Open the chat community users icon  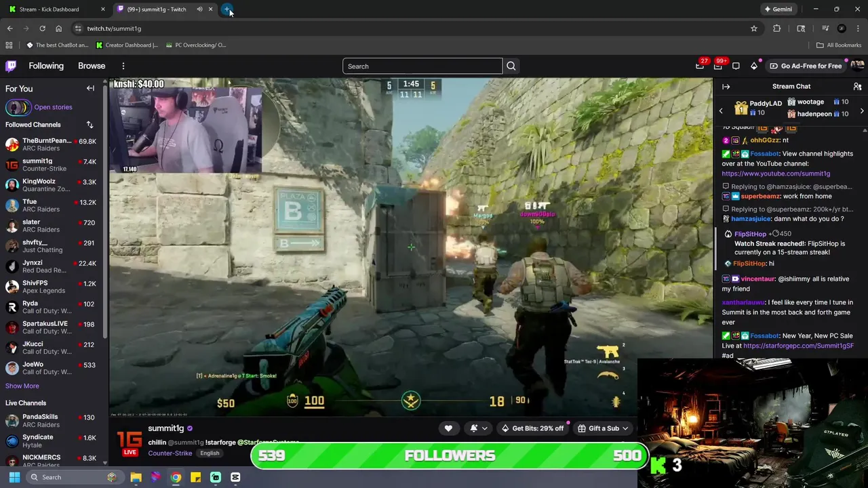pos(857,87)
